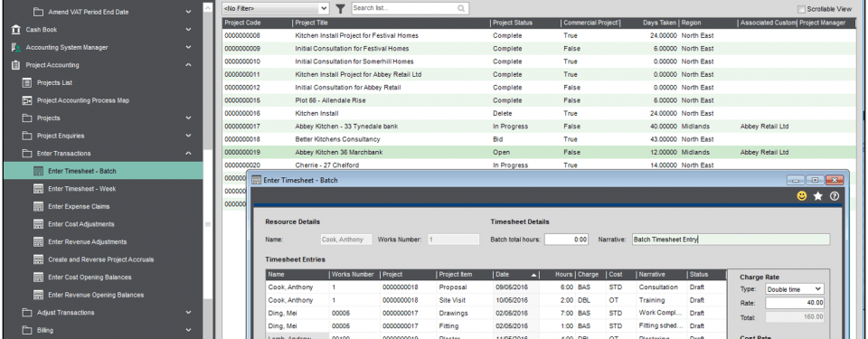Open the No Filter dropdown
The width and height of the screenshot is (868, 339).
pos(276,8)
